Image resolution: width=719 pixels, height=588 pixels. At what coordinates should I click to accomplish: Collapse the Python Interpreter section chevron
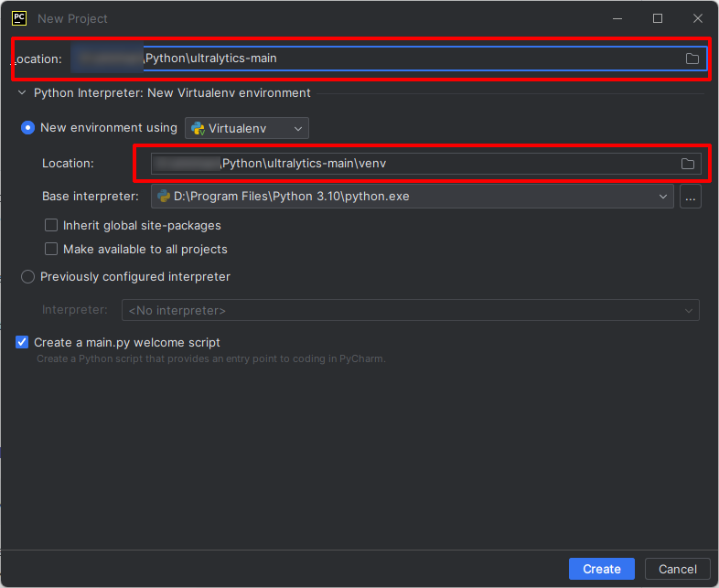(22, 93)
